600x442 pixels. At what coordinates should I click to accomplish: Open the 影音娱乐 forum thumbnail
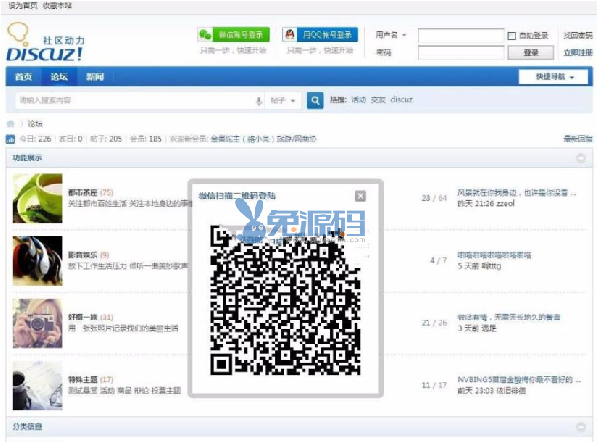point(38,261)
